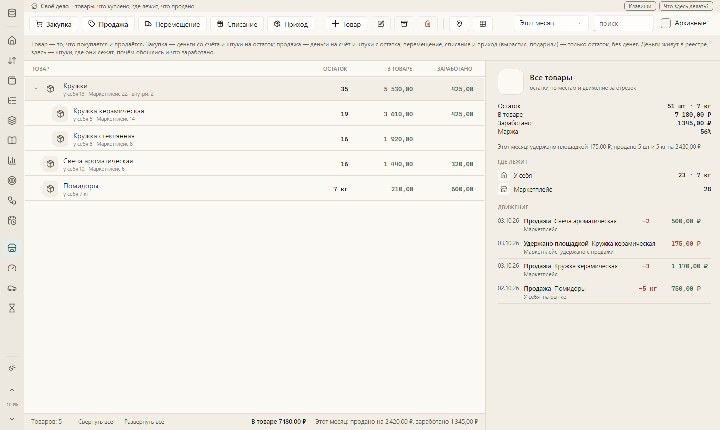Click the tag toolbar icon
This screenshot has width=720, height=430.
[459, 24]
